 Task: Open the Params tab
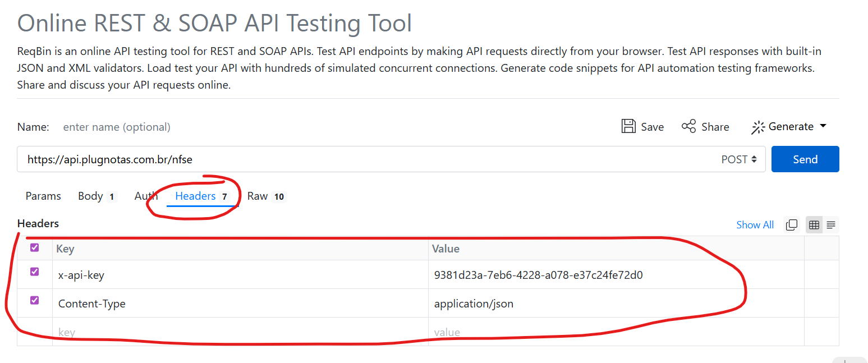43,196
